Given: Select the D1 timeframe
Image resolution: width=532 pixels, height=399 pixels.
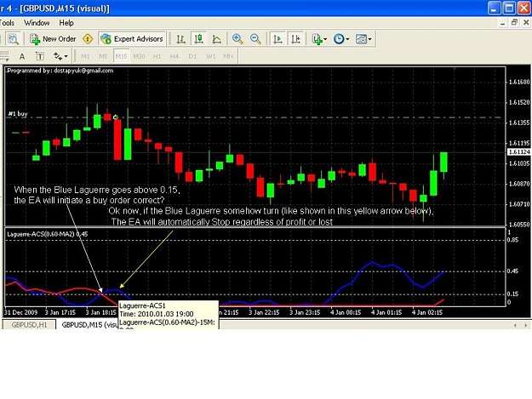Looking at the screenshot, I should (192, 56).
